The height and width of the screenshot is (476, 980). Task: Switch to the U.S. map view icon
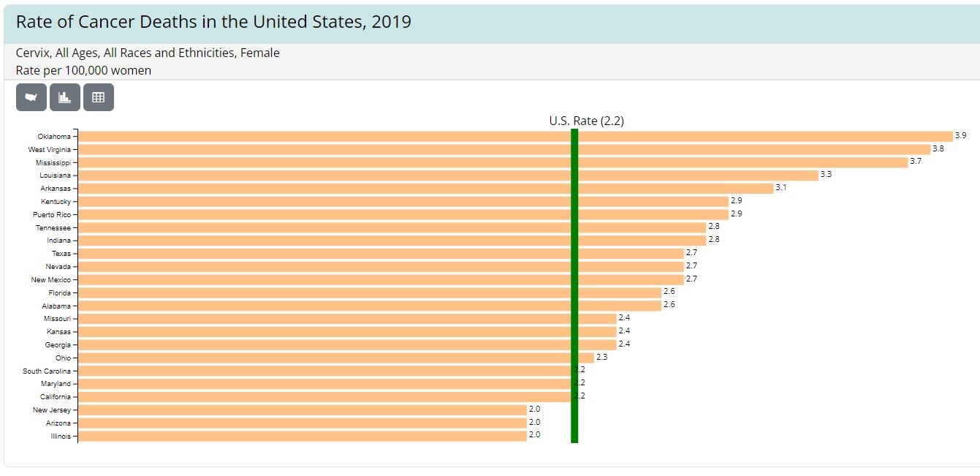[31, 97]
